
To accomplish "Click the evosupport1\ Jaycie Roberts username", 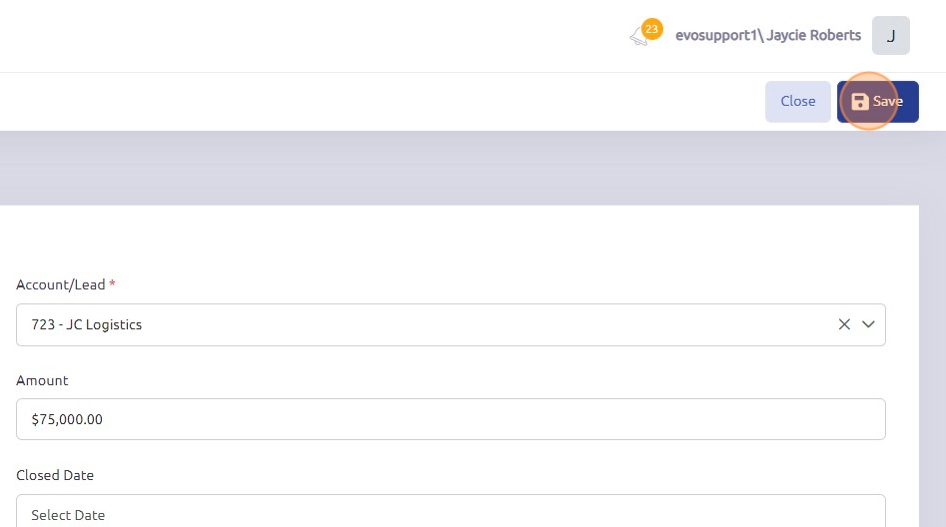I will click(x=767, y=35).
